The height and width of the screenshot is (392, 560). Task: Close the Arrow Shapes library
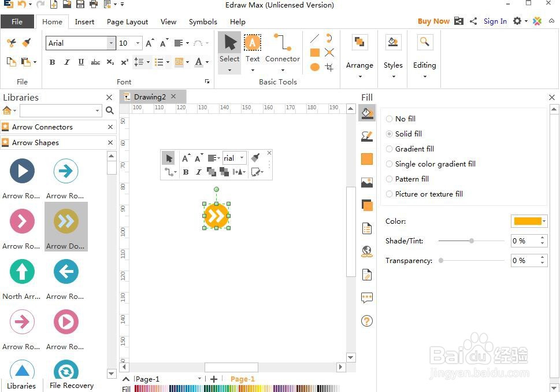[110, 143]
